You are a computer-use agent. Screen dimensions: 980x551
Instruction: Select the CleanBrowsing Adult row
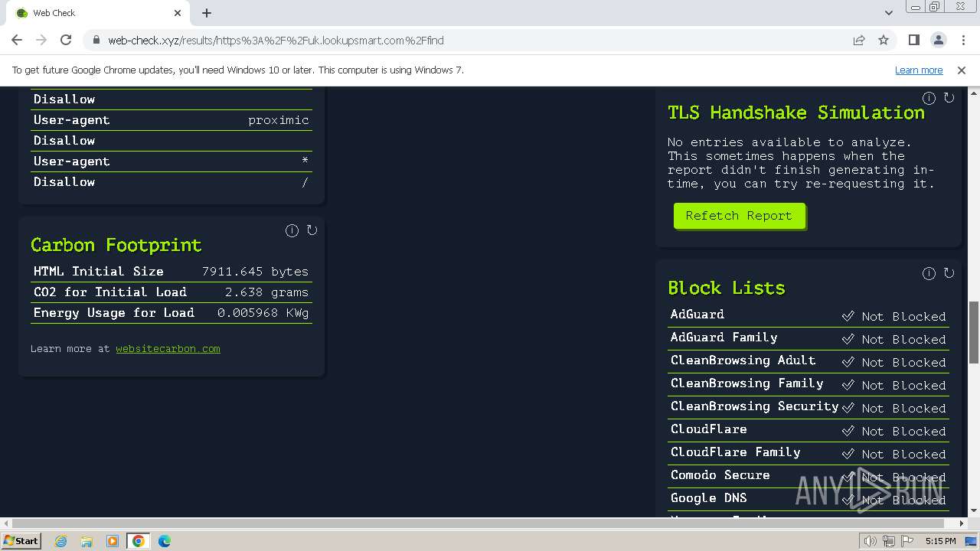(x=808, y=361)
